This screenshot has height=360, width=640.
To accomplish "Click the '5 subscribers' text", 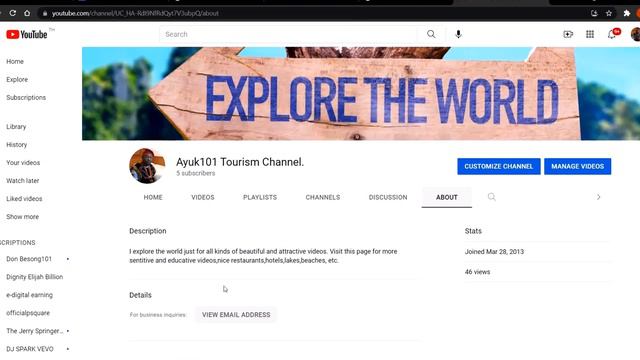I will tap(196, 173).
